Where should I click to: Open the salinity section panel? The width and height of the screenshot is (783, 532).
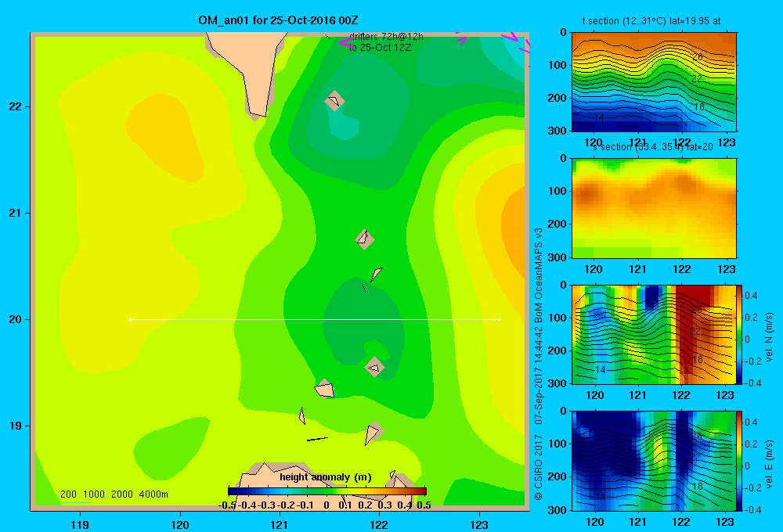[654, 208]
